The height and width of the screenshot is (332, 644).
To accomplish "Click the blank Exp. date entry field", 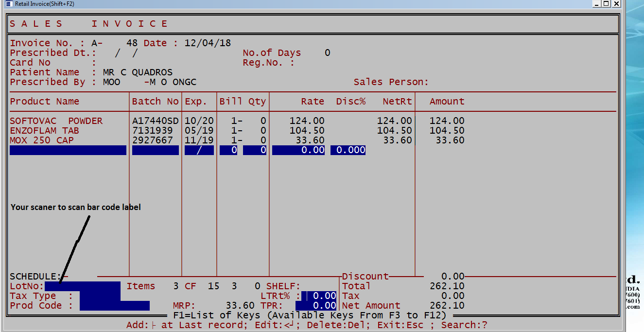I will [199, 150].
